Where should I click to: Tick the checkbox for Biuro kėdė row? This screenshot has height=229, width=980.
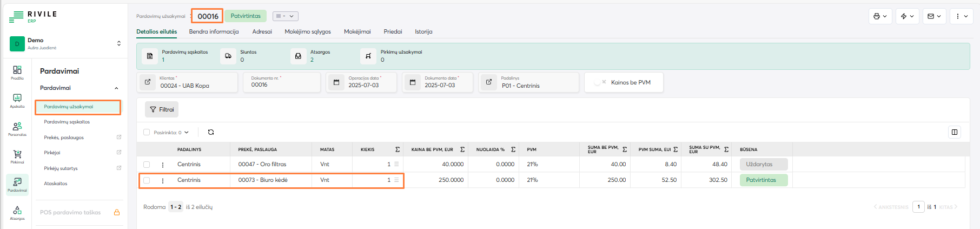point(147,180)
